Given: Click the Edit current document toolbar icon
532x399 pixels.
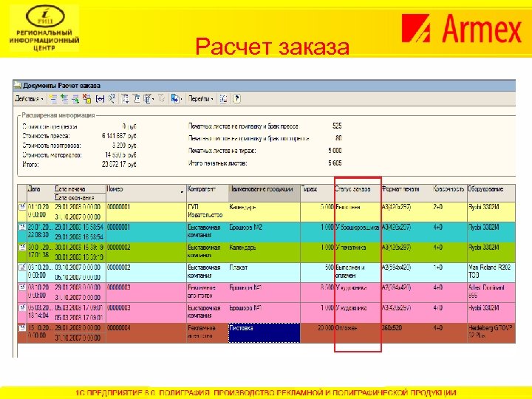Looking at the screenshot, I should 75,99.
